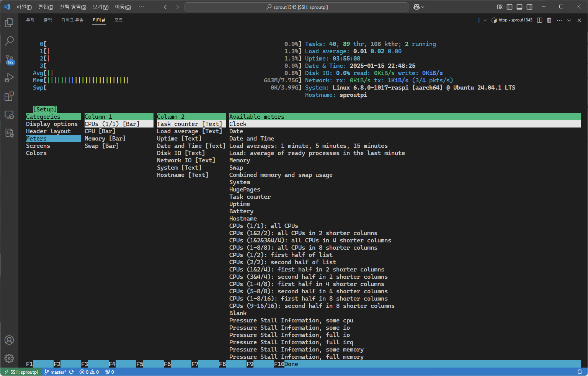The height and width of the screenshot is (376, 588).
Task: Open terminal panel more actions ellipsis
Action: click(559, 20)
